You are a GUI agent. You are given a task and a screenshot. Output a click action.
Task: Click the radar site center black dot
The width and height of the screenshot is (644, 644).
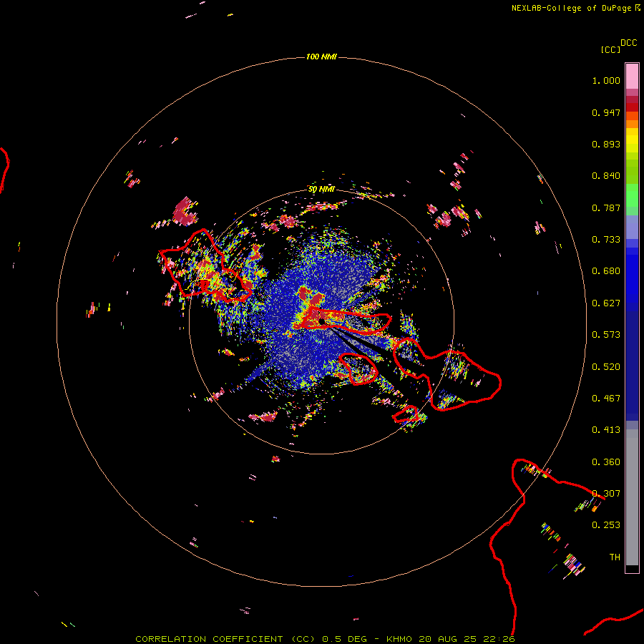321,321
